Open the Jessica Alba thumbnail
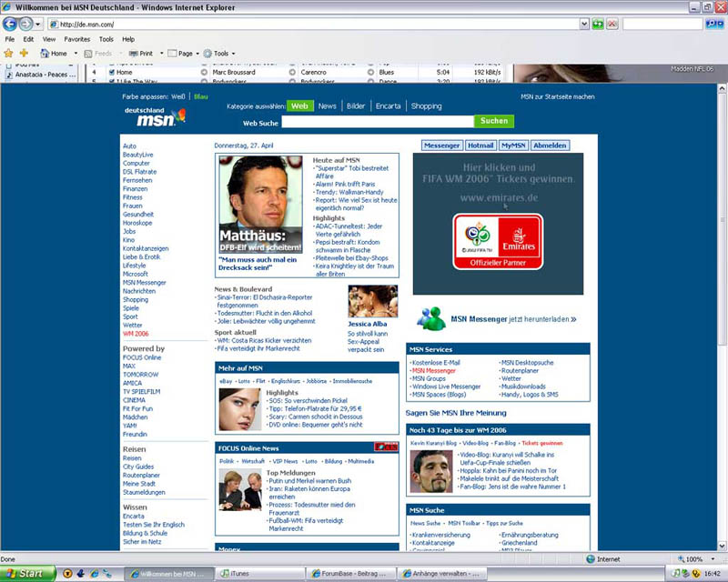The image size is (728, 582). (x=373, y=301)
